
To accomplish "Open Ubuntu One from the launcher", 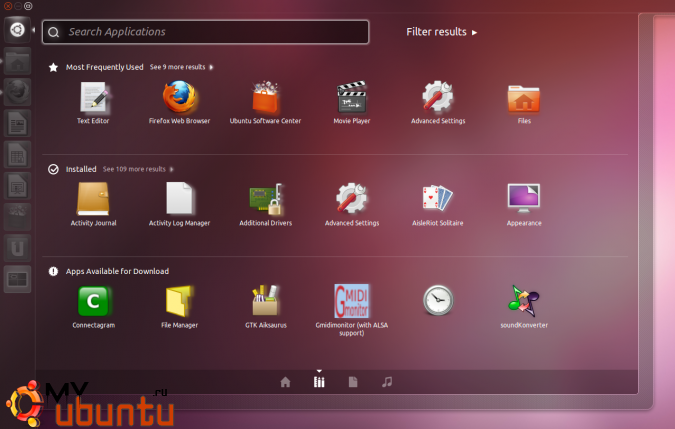I will point(17,248).
